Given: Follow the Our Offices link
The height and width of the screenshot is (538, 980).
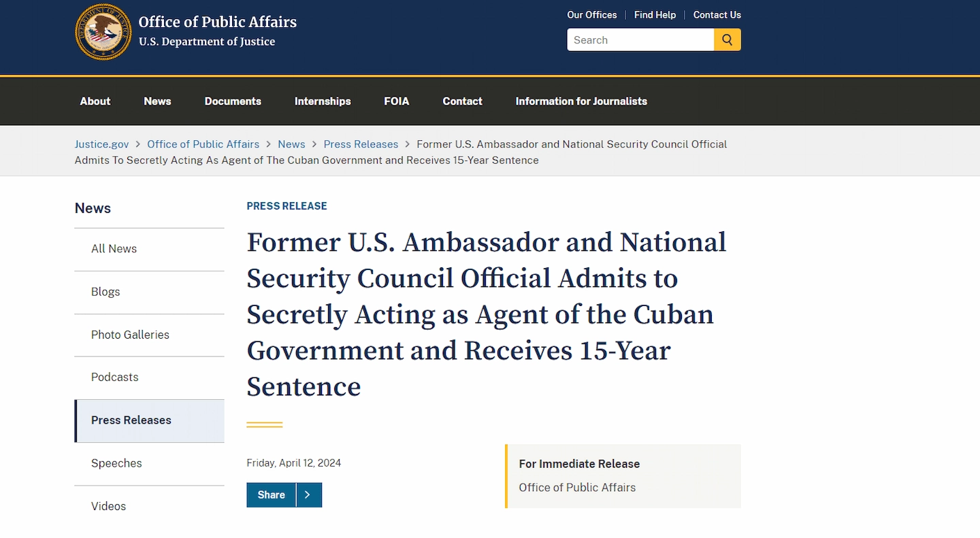Looking at the screenshot, I should (592, 15).
